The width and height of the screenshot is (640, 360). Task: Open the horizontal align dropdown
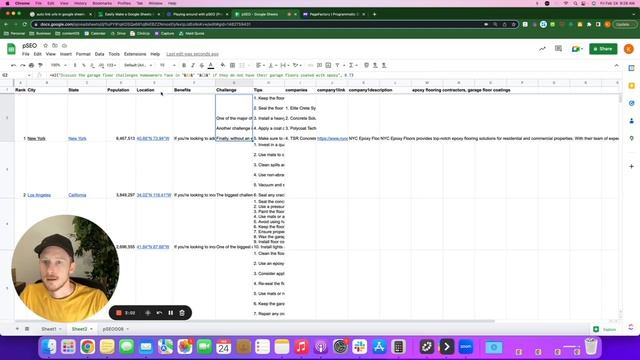[x=260, y=65]
